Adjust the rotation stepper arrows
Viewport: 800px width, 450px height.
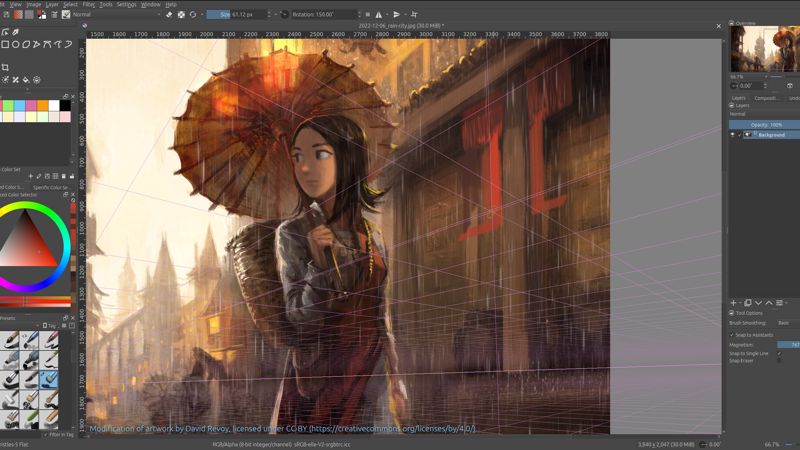click(x=359, y=15)
